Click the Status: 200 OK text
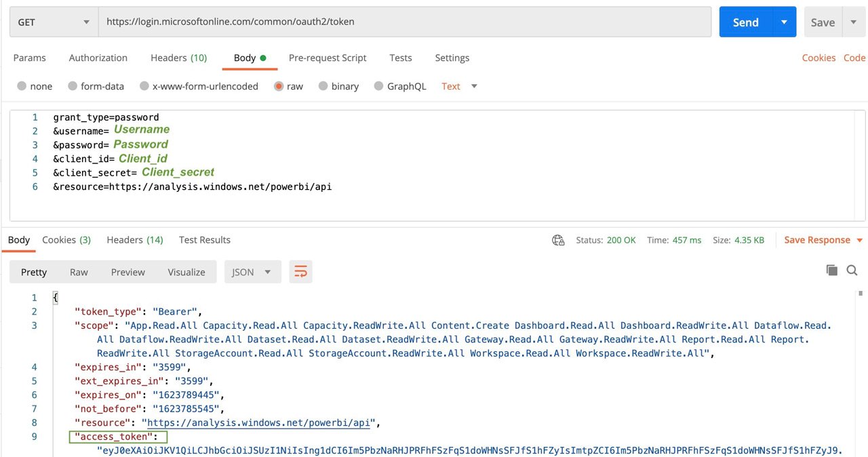 tap(606, 240)
